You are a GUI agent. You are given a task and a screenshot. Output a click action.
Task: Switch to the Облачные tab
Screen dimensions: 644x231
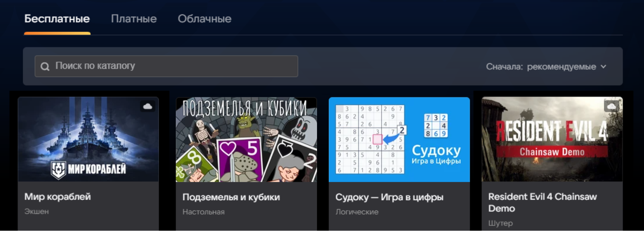[x=205, y=19]
